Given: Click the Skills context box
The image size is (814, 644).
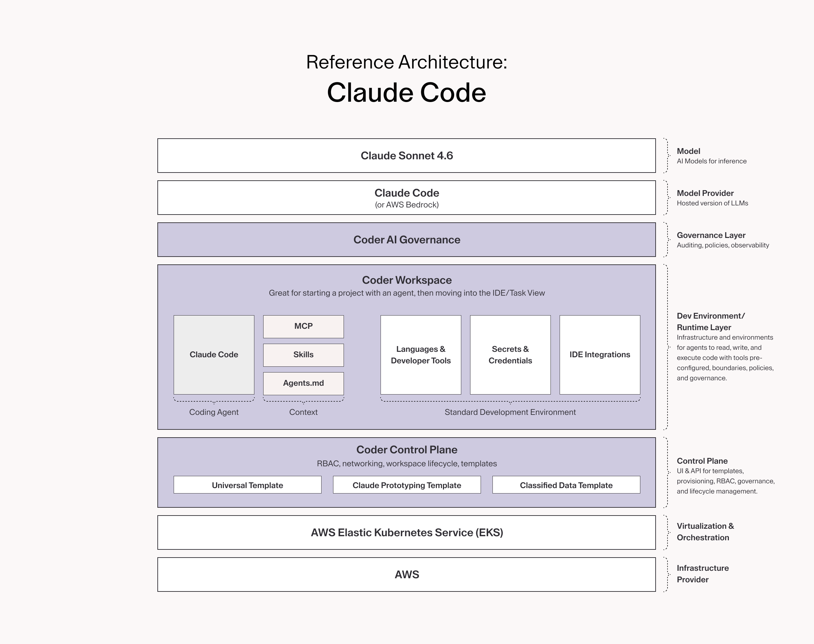Looking at the screenshot, I should point(303,355).
